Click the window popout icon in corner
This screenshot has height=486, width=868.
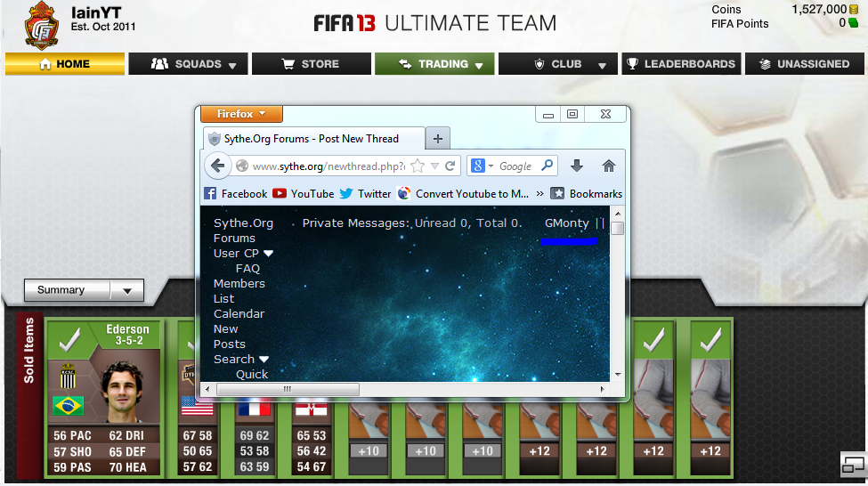click(x=853, y=465)
